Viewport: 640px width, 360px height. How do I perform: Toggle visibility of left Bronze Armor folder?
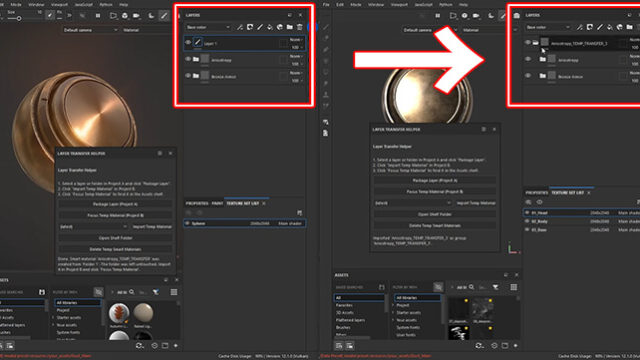[x=188, y=76]
